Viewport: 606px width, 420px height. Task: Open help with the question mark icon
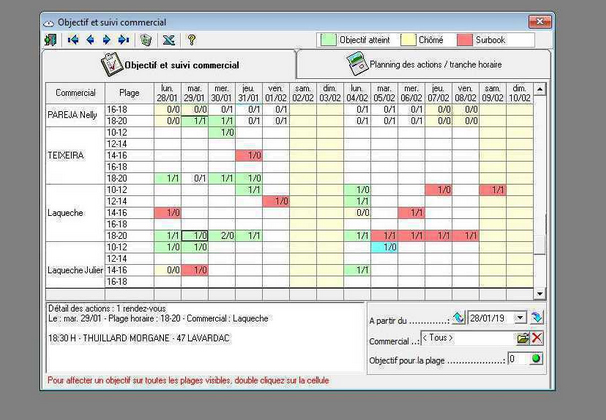click(191, 40)
